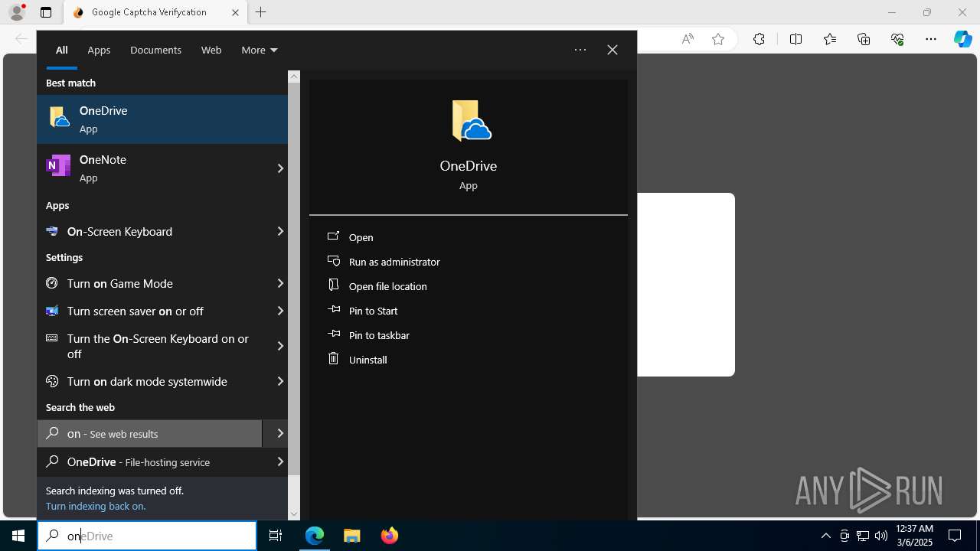Open Edge browser essentials icon
The width and height of the screenshot is (980, 551).
tap(897, 39)
